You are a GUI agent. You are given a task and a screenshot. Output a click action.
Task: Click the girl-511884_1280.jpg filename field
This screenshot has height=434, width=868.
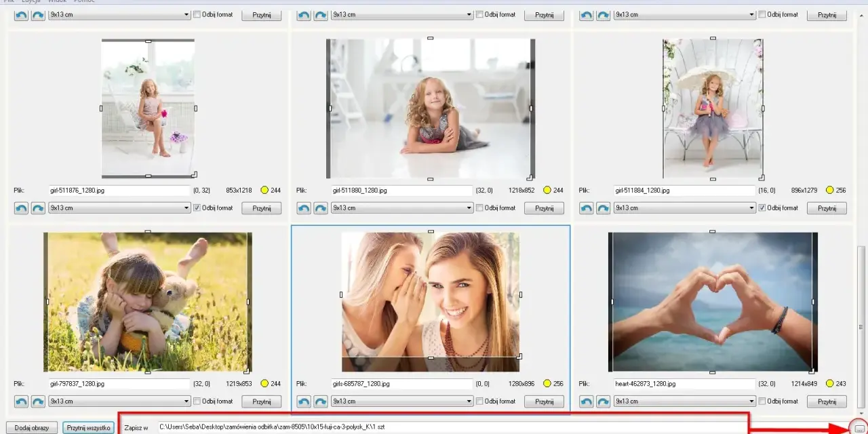[685, 191]
